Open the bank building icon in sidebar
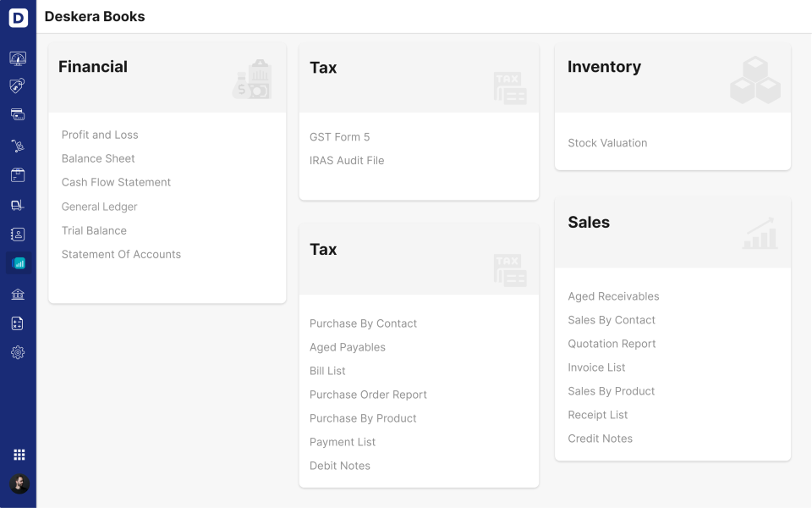Viewport: 812px width, 508px height. [18, 295]
